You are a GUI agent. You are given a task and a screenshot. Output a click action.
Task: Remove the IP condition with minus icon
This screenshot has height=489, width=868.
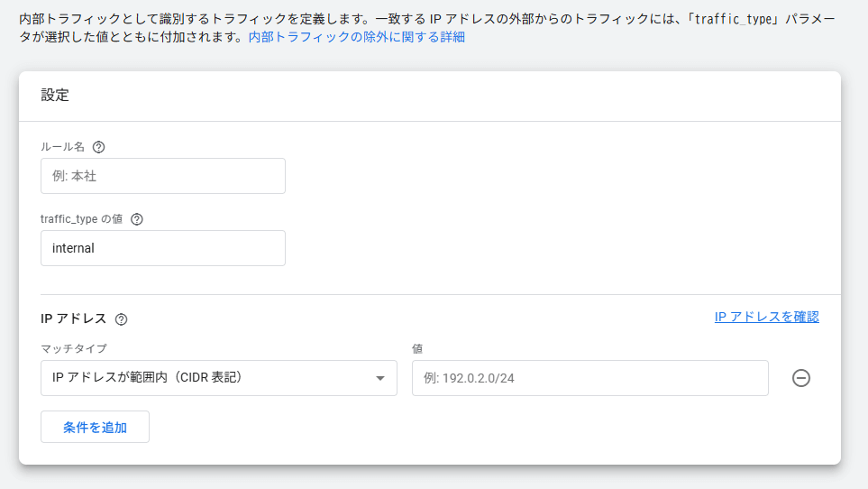coord(800,378)
